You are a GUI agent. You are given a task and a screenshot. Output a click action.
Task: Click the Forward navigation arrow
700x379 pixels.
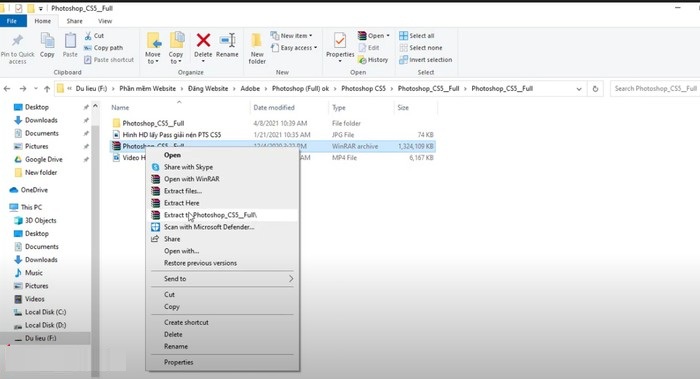[23, 89]
